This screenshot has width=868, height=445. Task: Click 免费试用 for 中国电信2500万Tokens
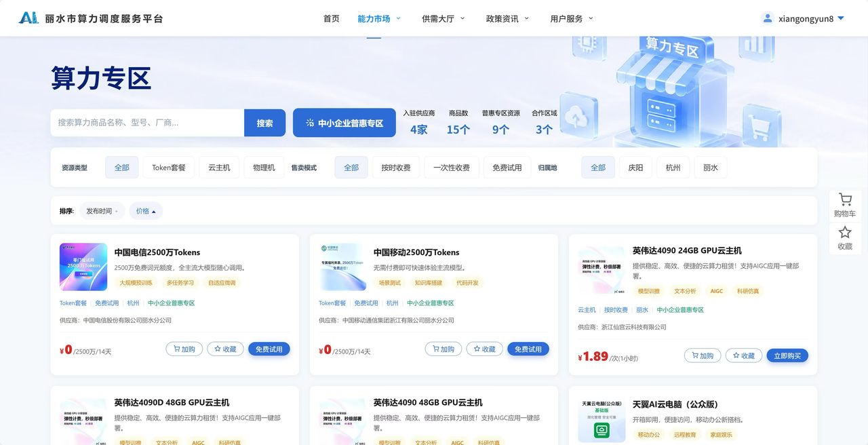pyautogui.click(x=269, y=349)
